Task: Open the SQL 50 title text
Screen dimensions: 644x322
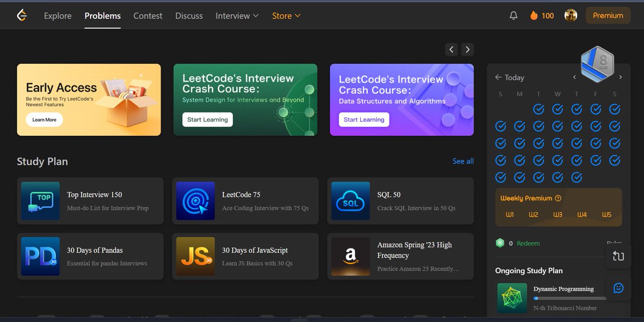Action: point(389,195)
